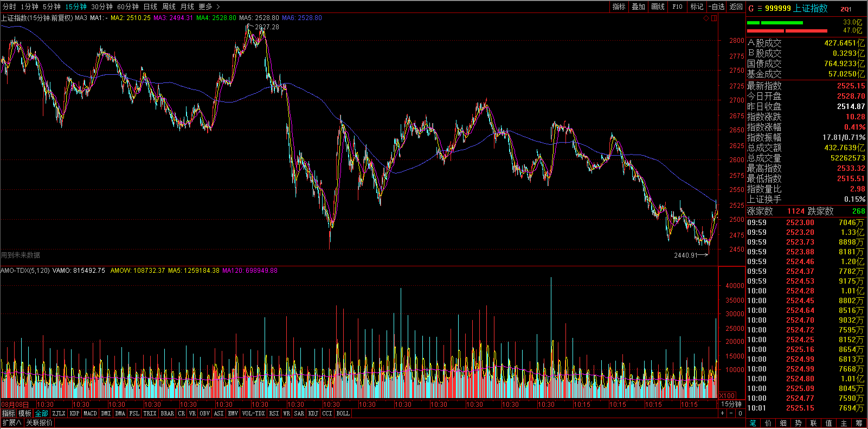
Task: Apply the CCI indicator
Action: coord(327,413)
